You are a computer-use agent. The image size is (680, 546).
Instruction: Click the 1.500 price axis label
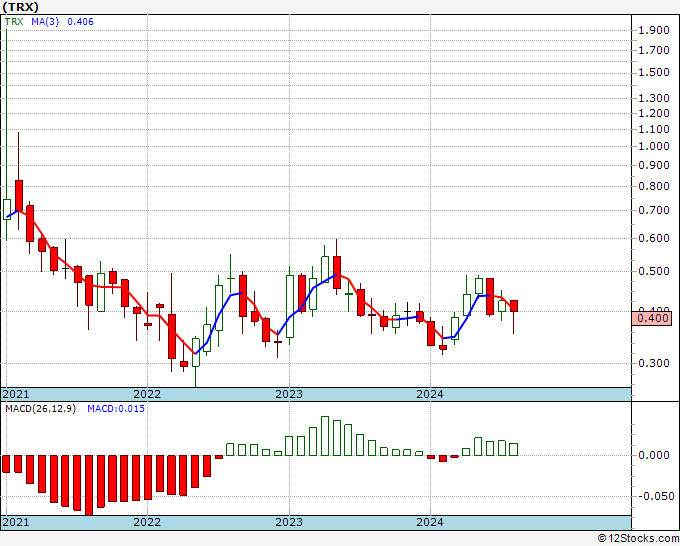click(654, 72)
